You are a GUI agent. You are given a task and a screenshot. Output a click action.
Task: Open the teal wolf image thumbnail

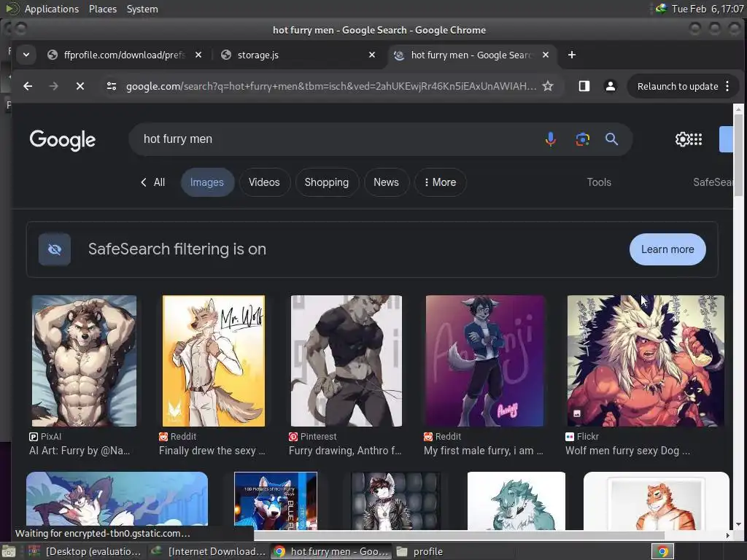[x=516, y=501]
